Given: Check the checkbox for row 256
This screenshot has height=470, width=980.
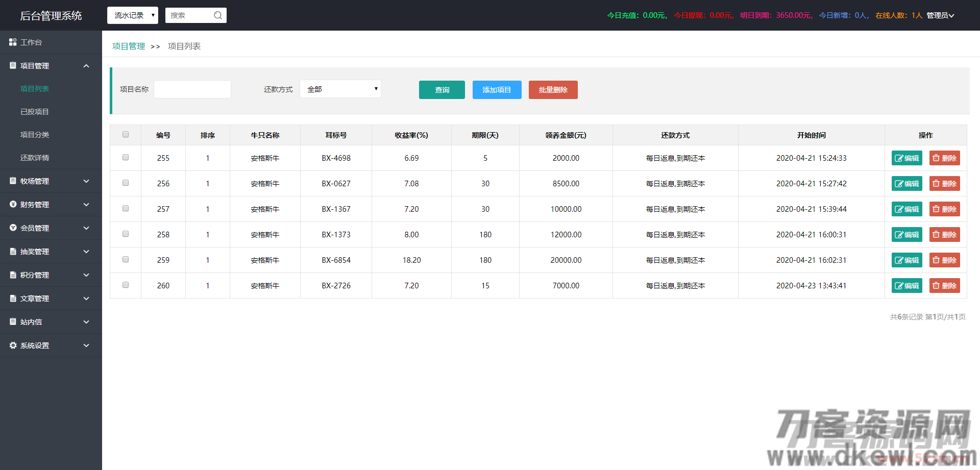Looking at the screenshot, I should pyautogui.click(x=125, y=183).
